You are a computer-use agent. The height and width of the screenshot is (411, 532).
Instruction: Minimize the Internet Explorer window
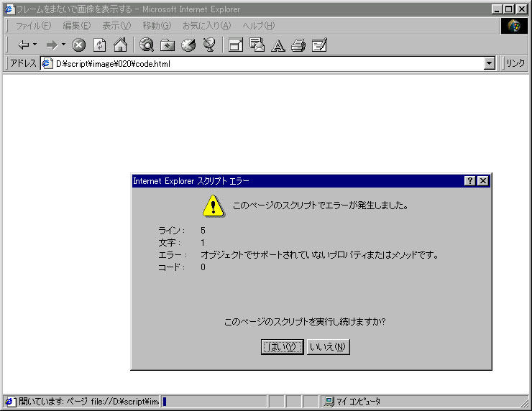(x=497, y=9)
